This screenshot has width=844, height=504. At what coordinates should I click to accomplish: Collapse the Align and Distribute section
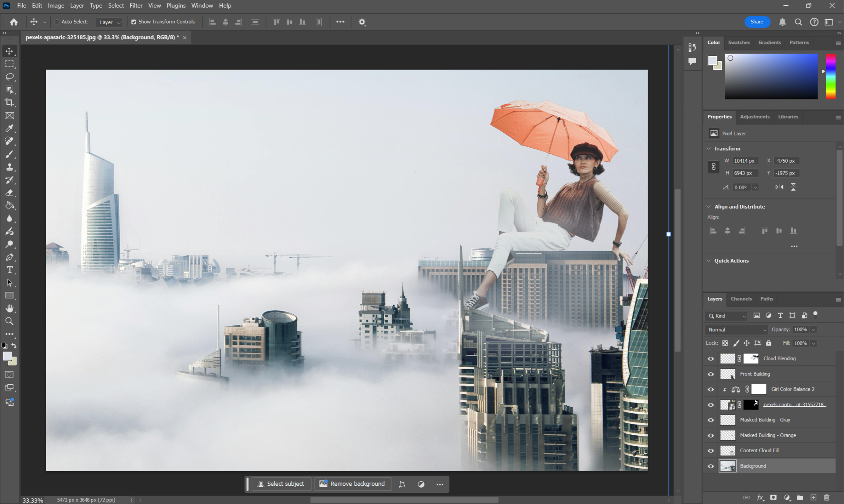709,206
